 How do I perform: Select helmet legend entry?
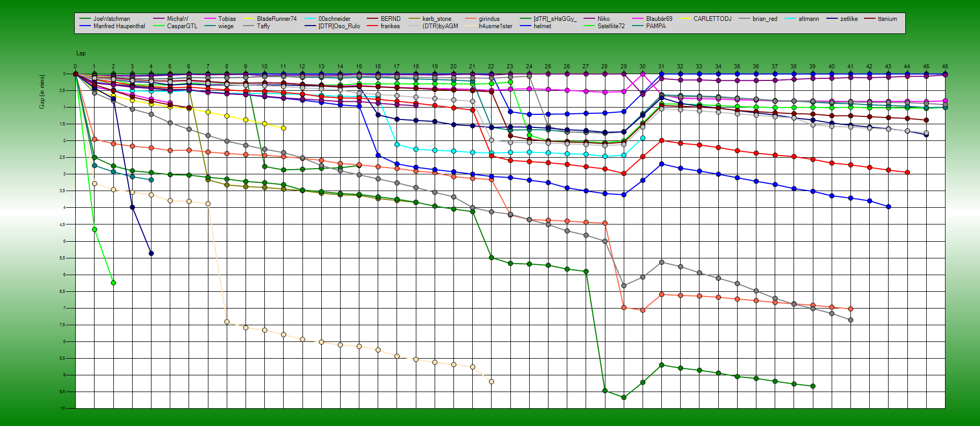coord(543,26)
